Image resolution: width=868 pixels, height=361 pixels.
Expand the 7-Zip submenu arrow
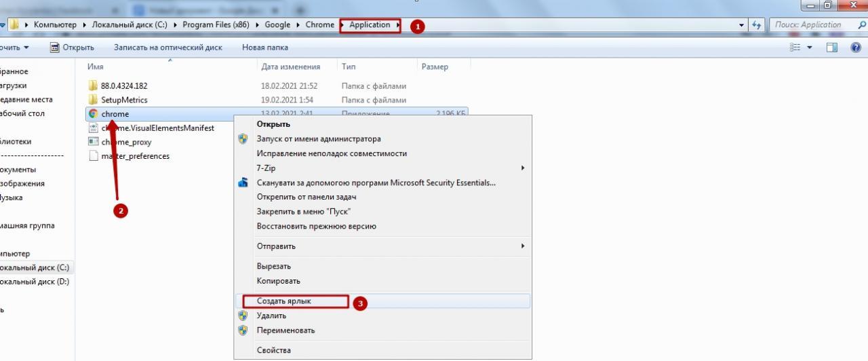523,168
